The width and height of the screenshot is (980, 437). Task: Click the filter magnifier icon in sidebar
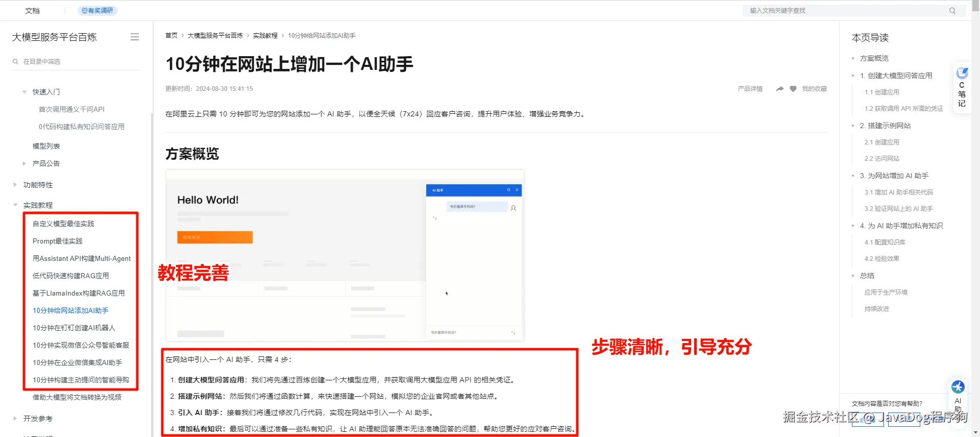coord(15,61)
